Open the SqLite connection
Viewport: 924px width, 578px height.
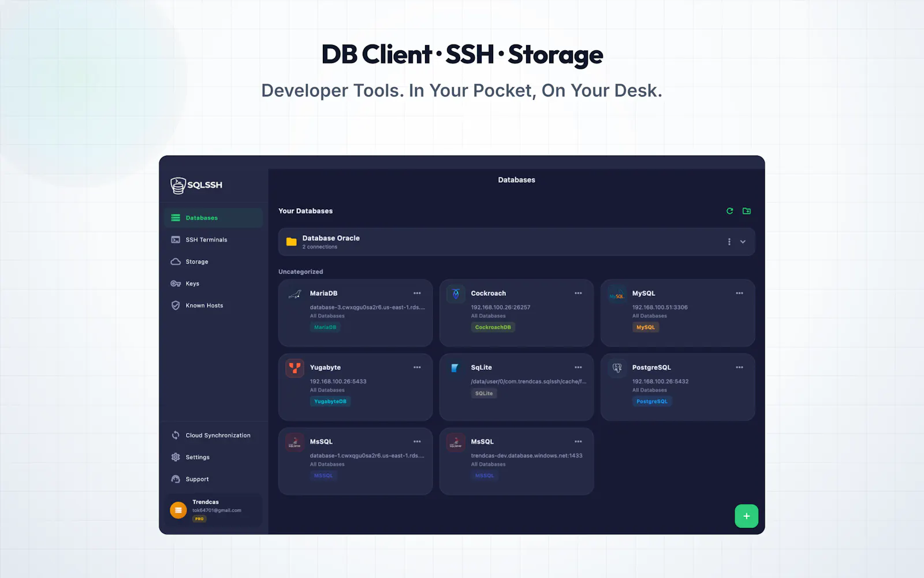point(516,387)
